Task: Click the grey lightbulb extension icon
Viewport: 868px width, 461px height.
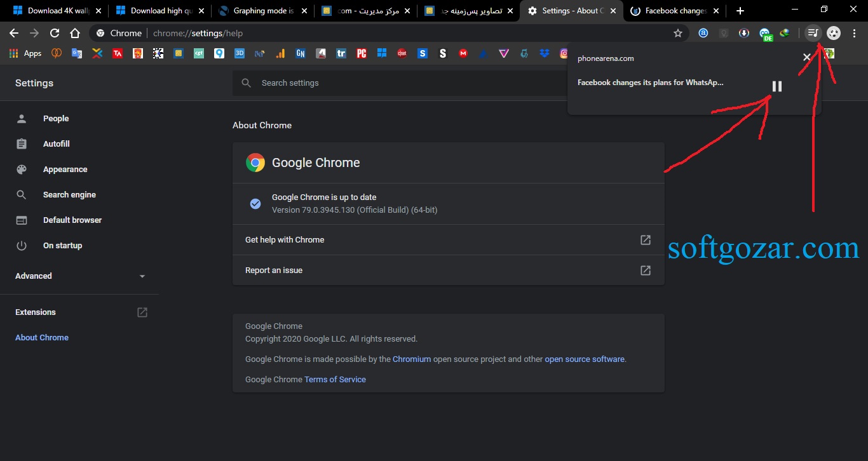Action: coord(724,33)
